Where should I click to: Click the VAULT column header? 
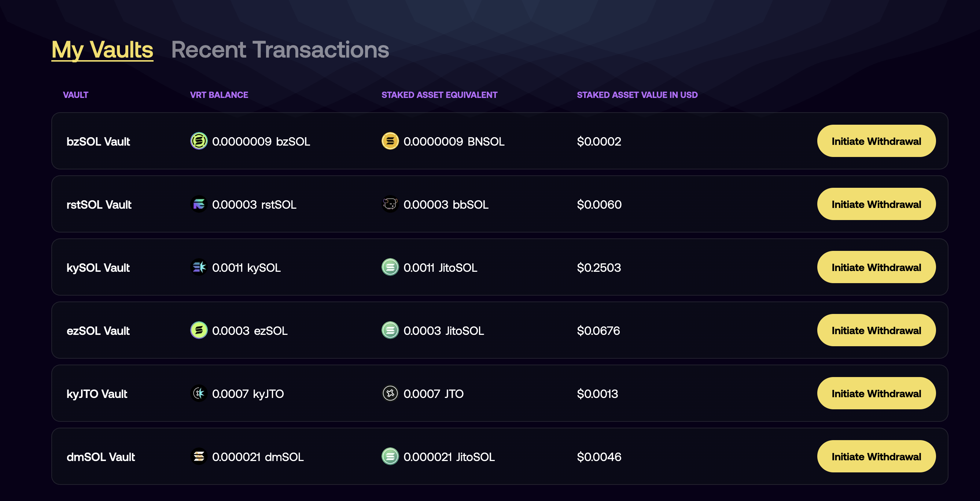point(75,95)
